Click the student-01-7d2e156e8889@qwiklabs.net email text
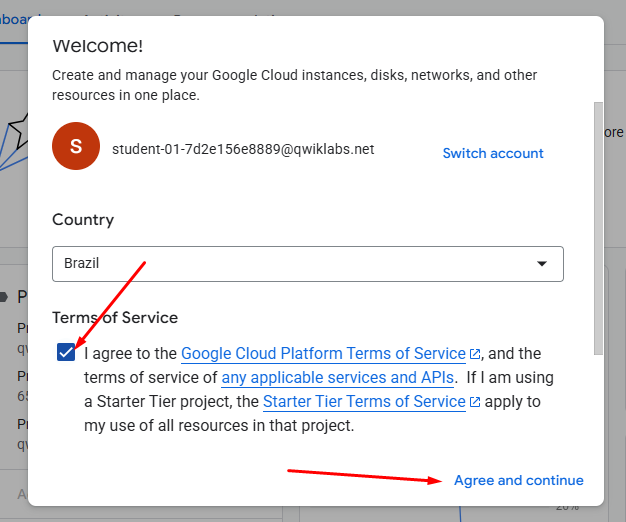This screenshot has height=522, width=626. 243,149
